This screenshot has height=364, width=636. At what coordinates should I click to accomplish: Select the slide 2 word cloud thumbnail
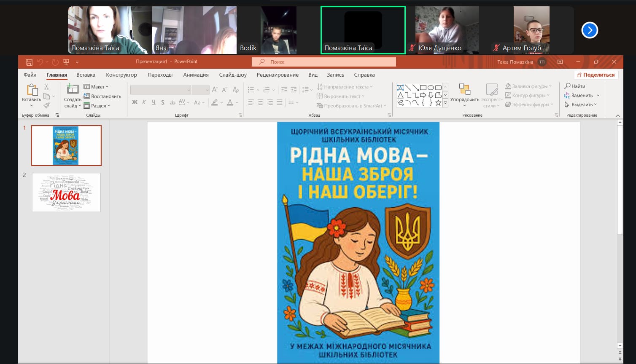pos(66,193)
